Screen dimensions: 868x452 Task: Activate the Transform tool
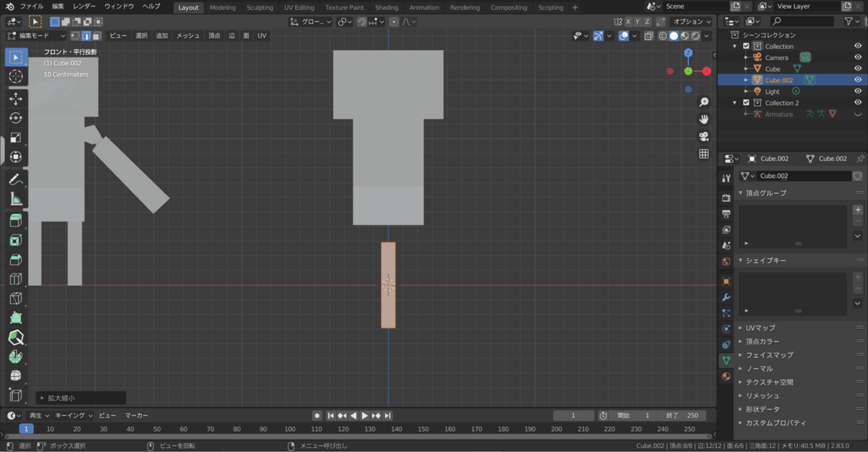point(16,157)
